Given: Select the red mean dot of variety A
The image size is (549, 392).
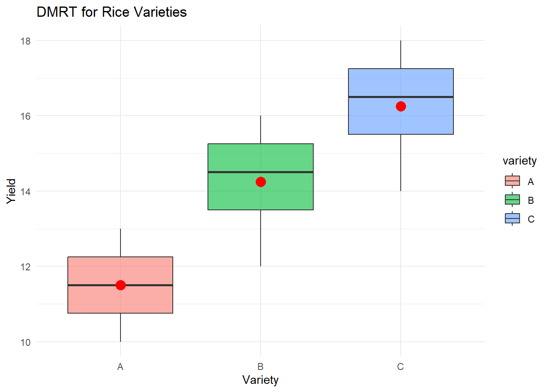Looking at the screenshot, I should [121, 285].
